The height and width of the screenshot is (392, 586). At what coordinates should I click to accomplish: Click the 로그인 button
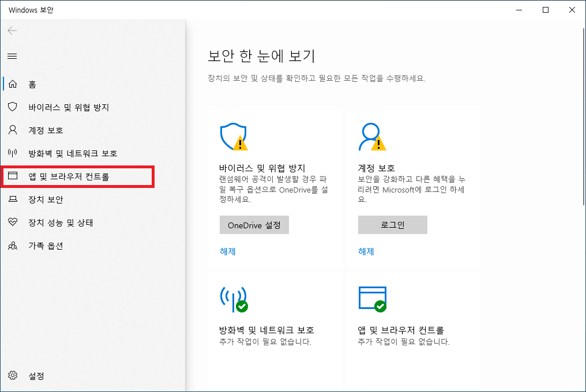392,225
